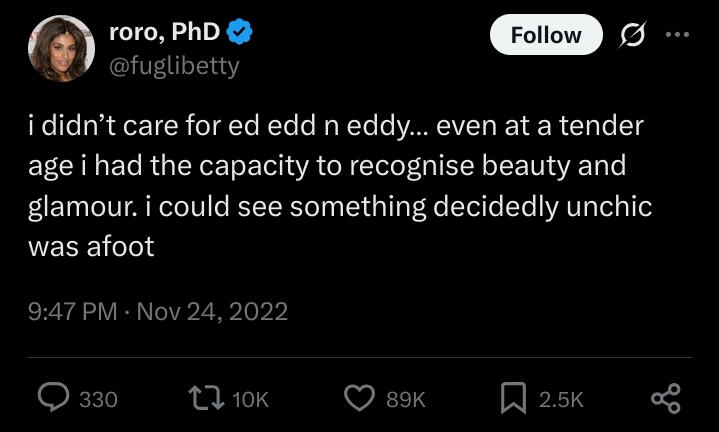
Task: Open roro's profile picture
Action: tap(62, 48)
